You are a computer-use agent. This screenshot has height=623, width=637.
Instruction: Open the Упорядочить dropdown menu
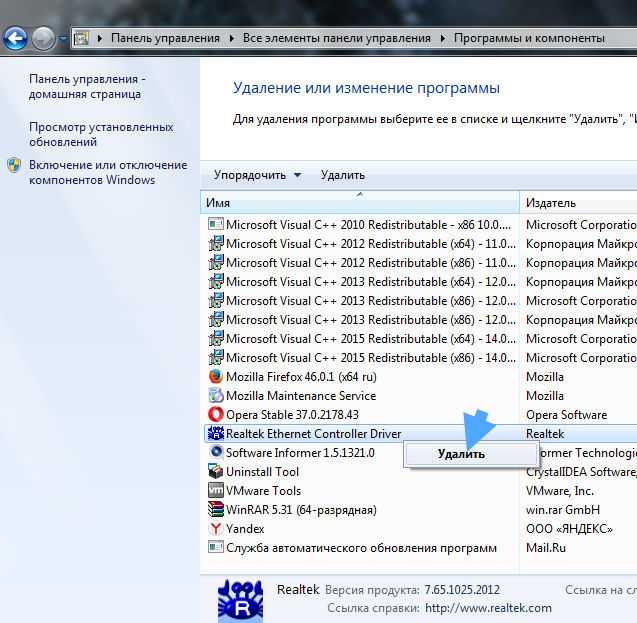(x=257, y=175)
